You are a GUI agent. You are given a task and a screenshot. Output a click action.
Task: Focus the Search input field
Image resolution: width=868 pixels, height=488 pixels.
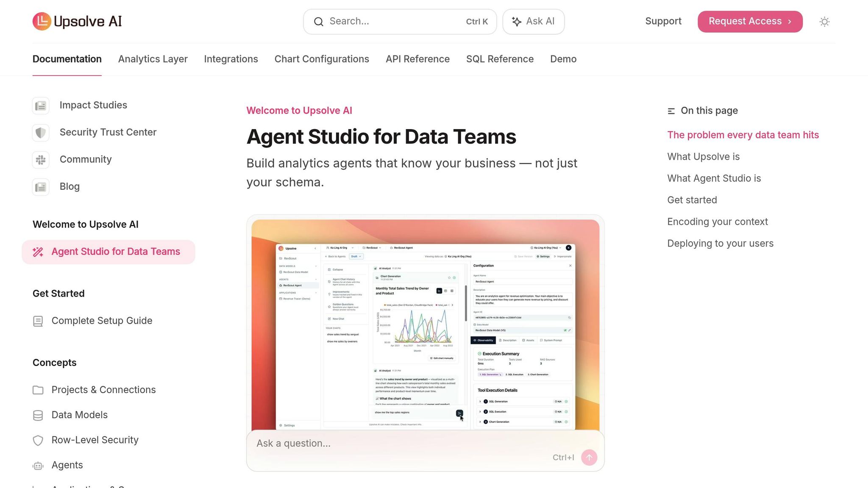click(x=394, y=22)
